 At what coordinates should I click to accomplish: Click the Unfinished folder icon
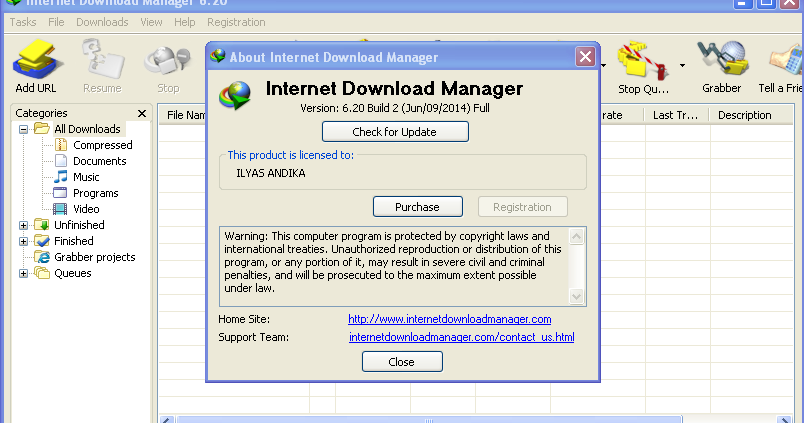(x=42, y=225)
